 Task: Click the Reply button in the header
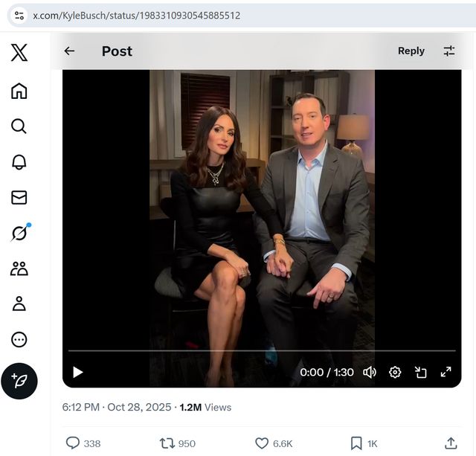click(x=411, y=51)
